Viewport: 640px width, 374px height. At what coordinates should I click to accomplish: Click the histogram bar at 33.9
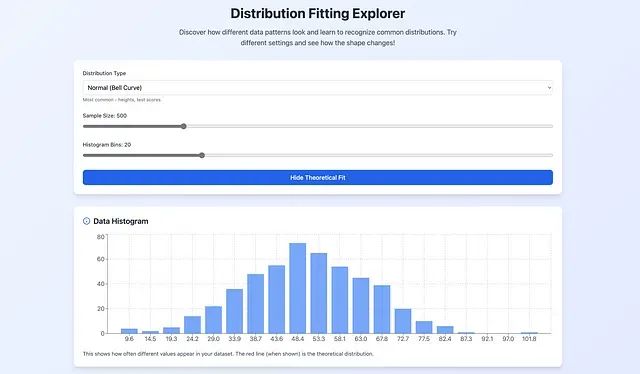[x=234, y=311]
